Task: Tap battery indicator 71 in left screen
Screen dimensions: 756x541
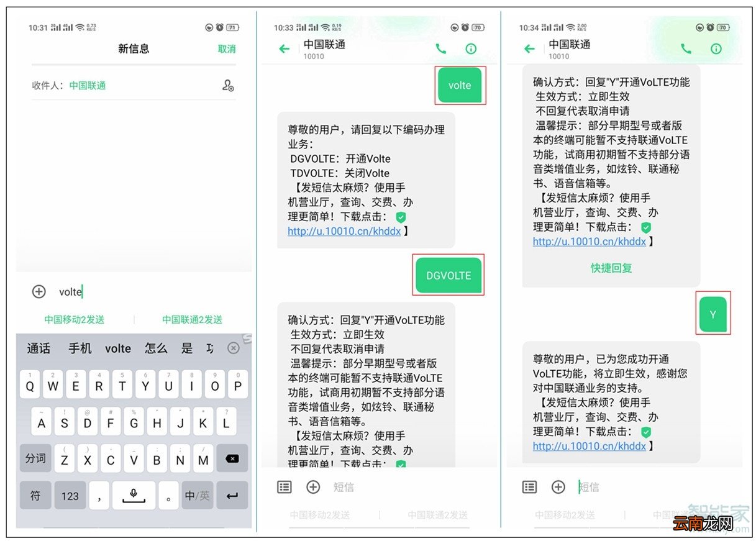Action: [232, 27]
